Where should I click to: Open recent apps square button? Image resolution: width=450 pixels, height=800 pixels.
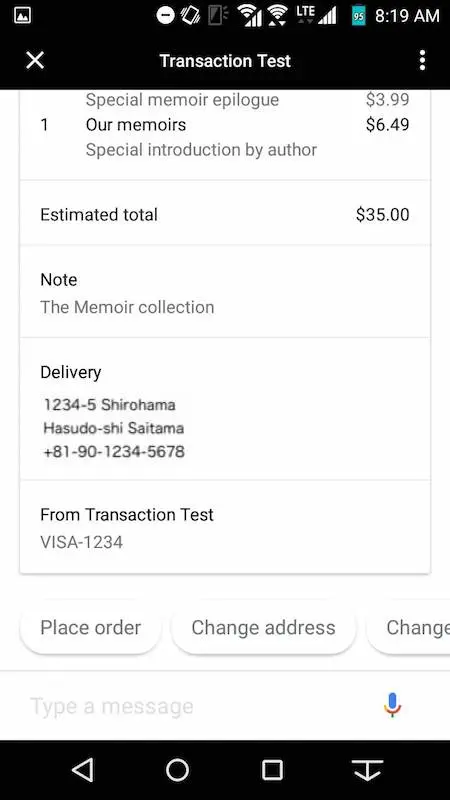pos(272,770)
